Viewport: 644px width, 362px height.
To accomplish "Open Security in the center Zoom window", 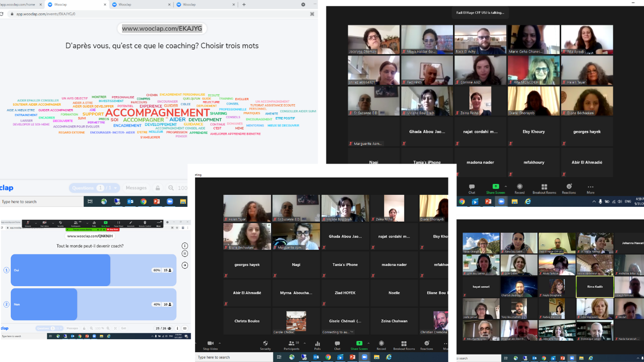I will [x=265, y=345].
